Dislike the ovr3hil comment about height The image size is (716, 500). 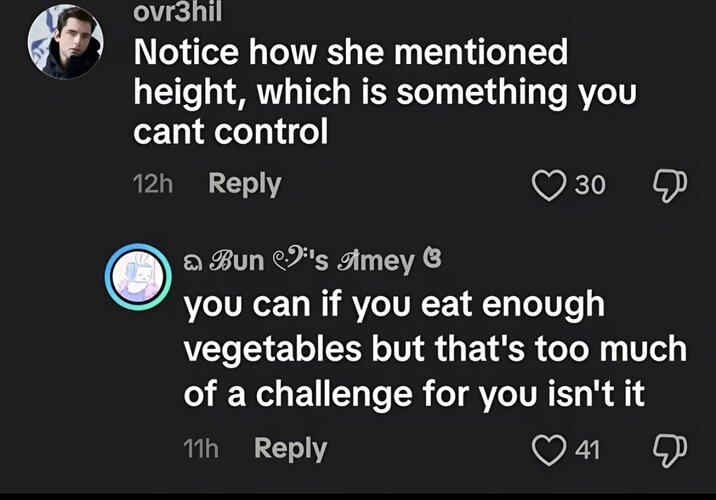670,185
